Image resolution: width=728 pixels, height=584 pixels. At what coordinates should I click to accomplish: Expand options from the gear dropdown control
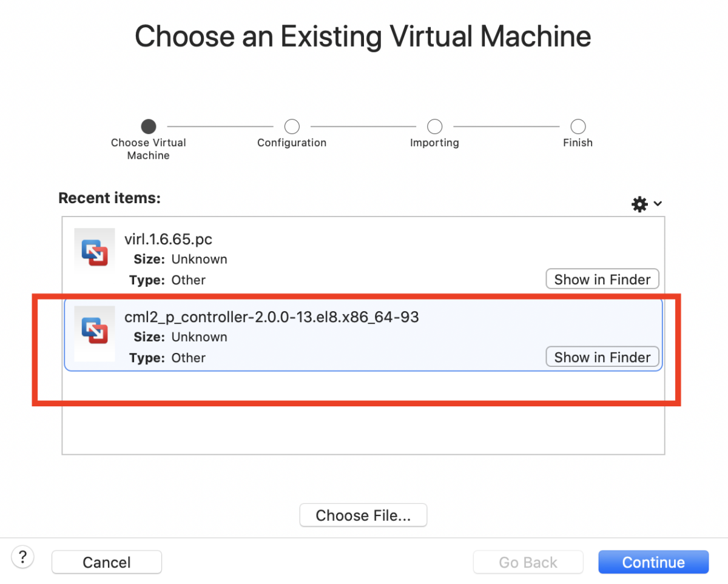[x=658, y=204]
